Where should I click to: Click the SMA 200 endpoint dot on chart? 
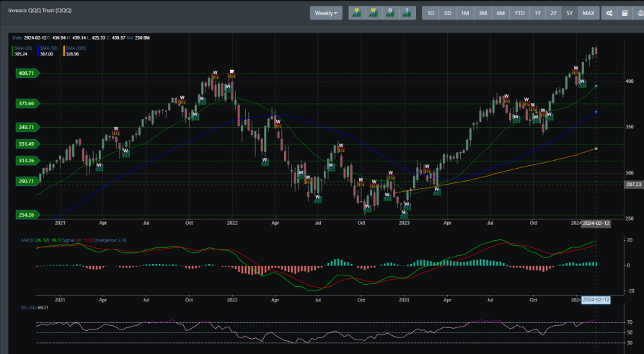tap(596, 149)
